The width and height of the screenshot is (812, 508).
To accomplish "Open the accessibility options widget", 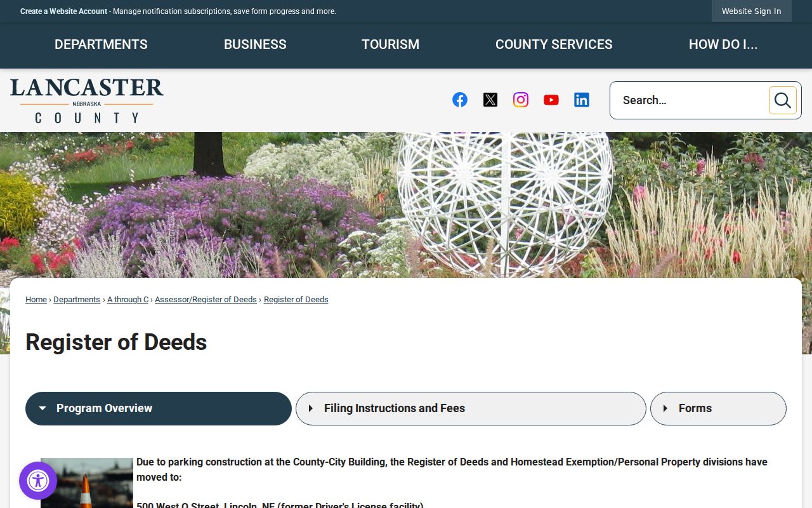I will [x=38, y=481].
